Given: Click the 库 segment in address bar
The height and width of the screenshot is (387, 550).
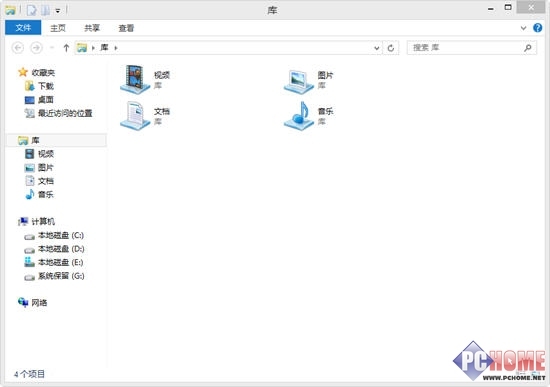Looking at the screenshot, I should (x=104, y=47).
